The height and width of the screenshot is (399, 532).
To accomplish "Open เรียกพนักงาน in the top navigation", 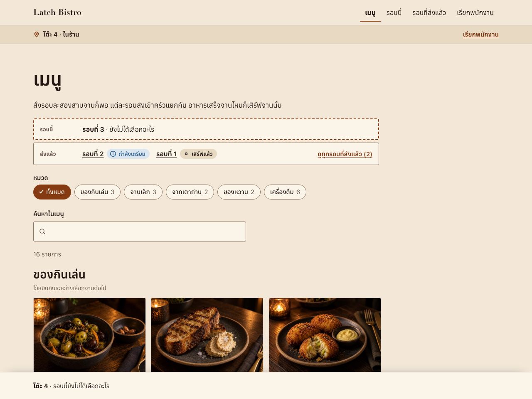I will pyautogui.click(x=475, y=13).
